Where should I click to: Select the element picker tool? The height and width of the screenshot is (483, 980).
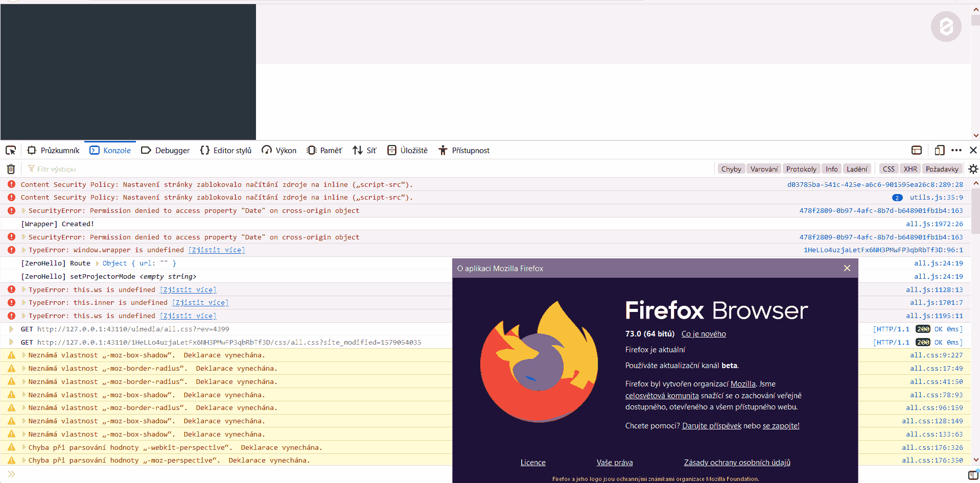pos(10,150)
